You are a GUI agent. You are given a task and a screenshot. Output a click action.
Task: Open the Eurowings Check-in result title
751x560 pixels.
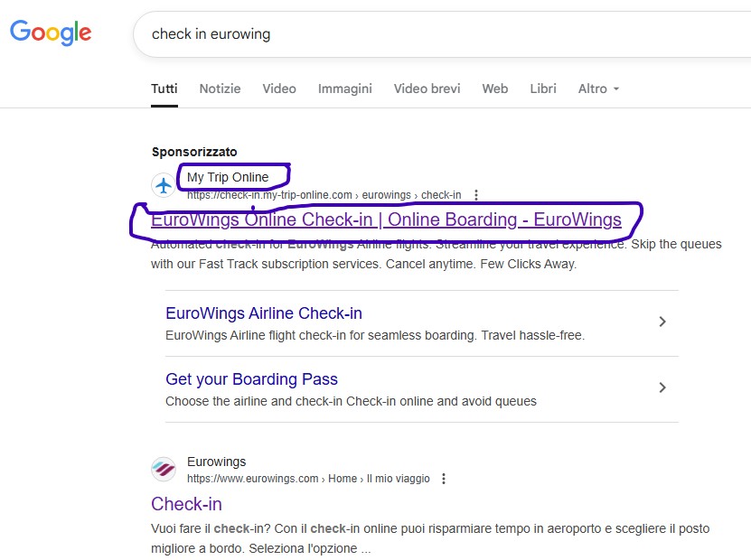(186, 504)
